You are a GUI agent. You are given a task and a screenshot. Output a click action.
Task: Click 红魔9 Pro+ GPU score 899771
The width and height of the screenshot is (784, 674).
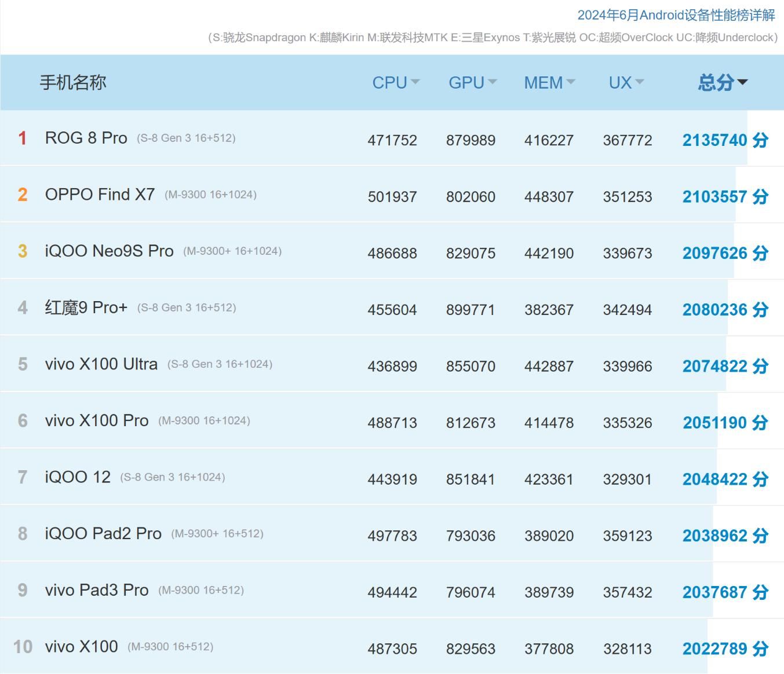pos(471,310)
